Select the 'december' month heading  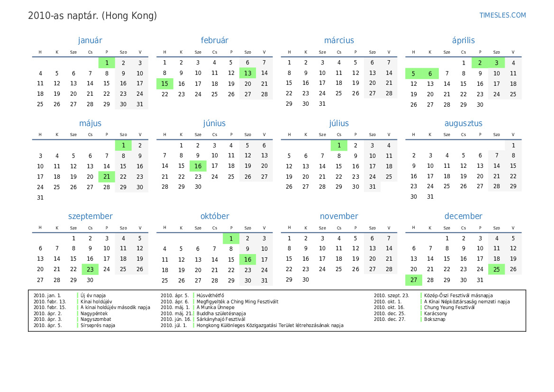[463, 216]
